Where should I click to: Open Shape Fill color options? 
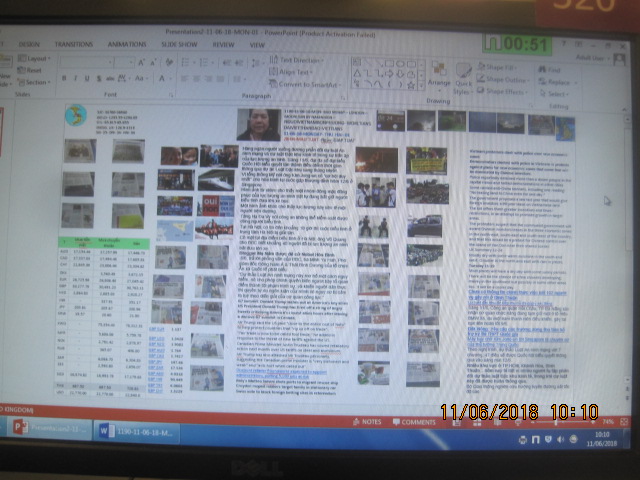coord(497,67)
